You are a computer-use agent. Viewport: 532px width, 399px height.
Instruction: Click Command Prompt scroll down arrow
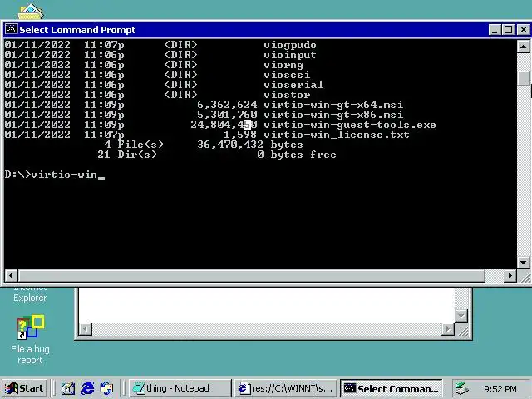pos(523,263)
